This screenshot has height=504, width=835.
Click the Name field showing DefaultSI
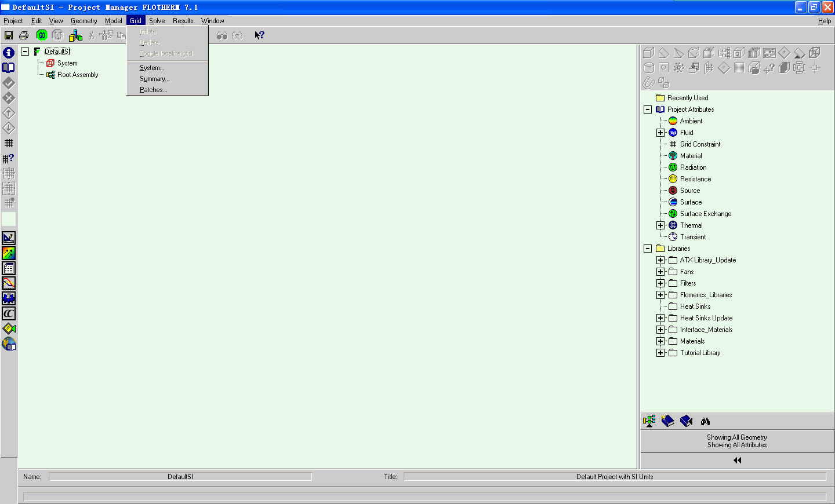(180, 477)
